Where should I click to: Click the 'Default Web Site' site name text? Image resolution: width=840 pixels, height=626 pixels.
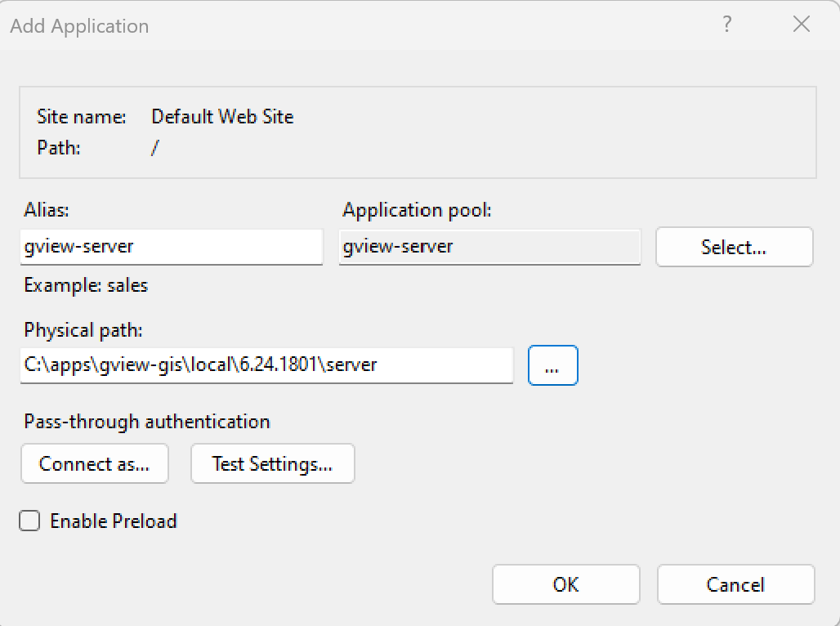(x=222, y=117)
